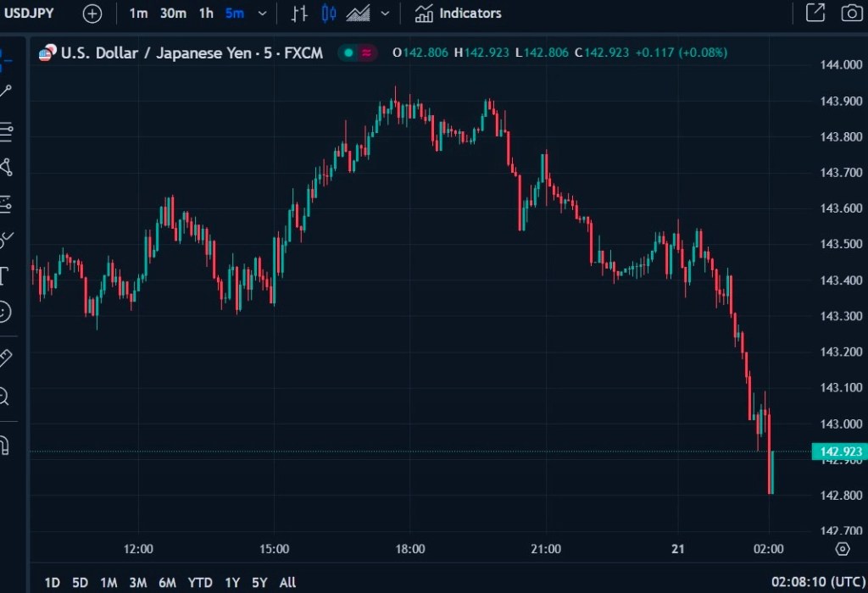Open the USDJPY symbol search
The width and height of the screenshot is (868, 593).
tap(31, 13)
